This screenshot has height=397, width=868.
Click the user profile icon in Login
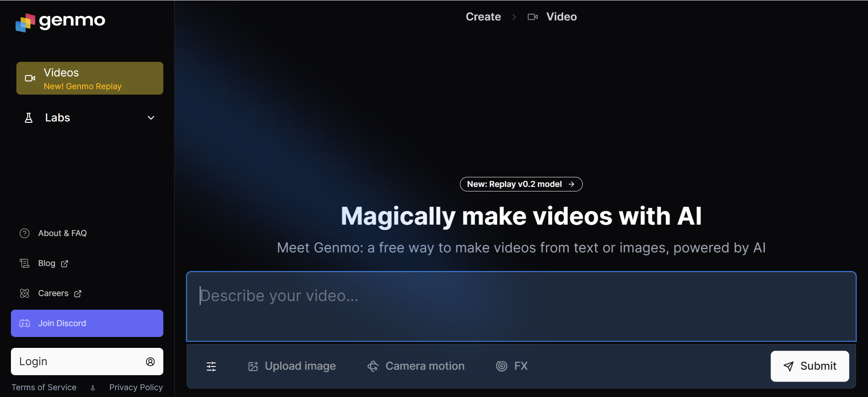pos(150,362)
